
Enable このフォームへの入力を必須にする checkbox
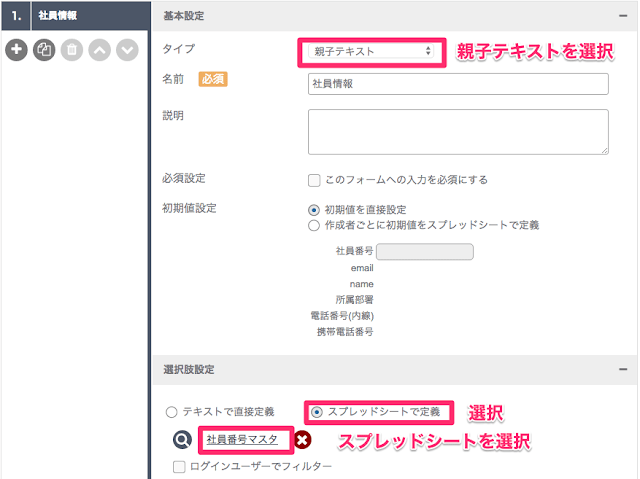(314, 180)
